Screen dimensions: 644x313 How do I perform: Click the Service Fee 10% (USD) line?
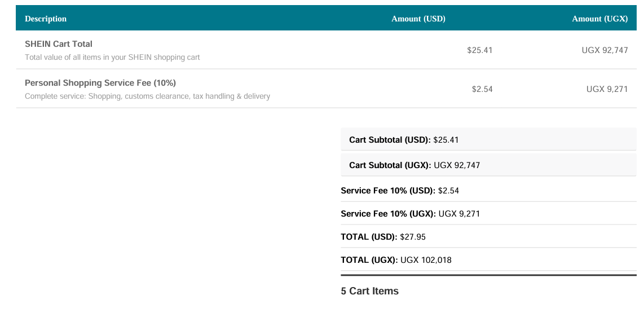point(488,191)
